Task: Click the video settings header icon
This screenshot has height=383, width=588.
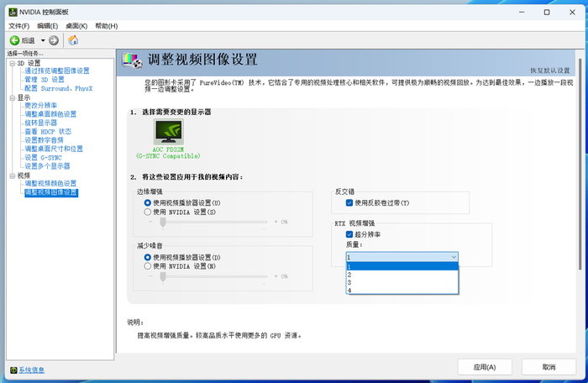Action: coord(133,60)
